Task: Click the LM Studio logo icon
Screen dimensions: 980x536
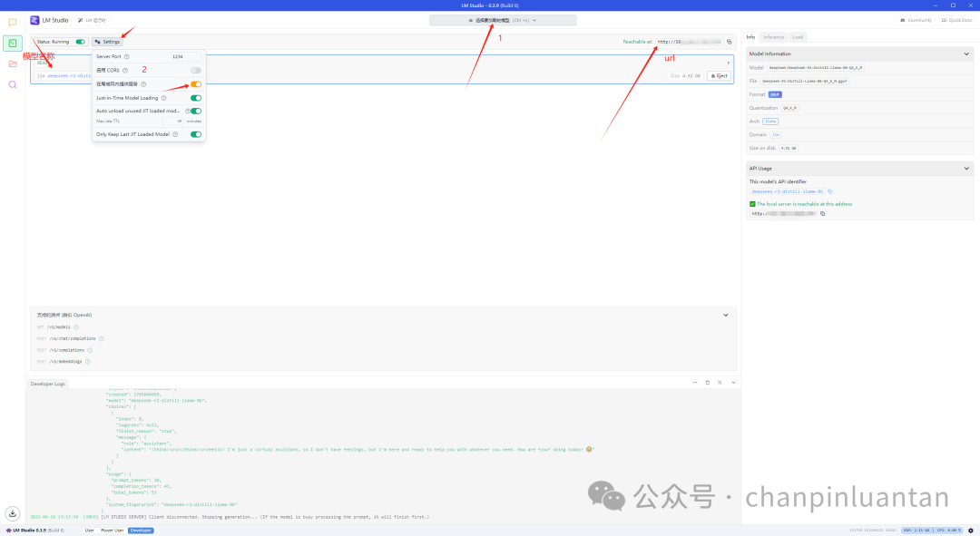Action: tap(35, 21)
